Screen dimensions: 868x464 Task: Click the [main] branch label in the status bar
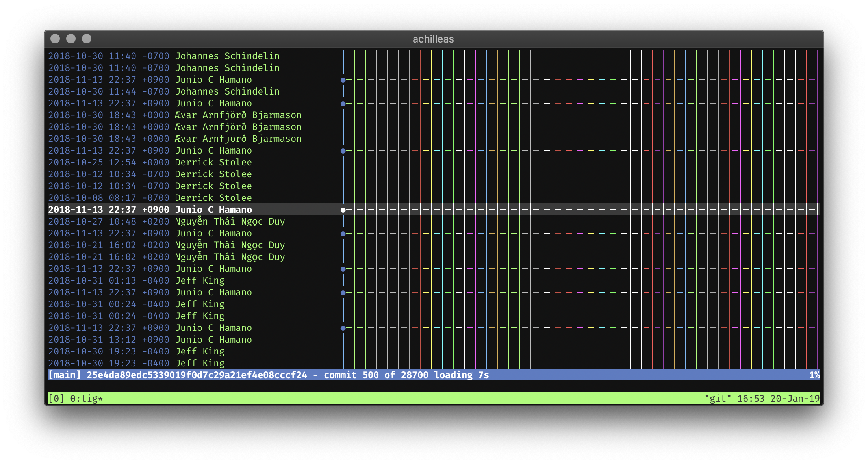pos(63,375)
